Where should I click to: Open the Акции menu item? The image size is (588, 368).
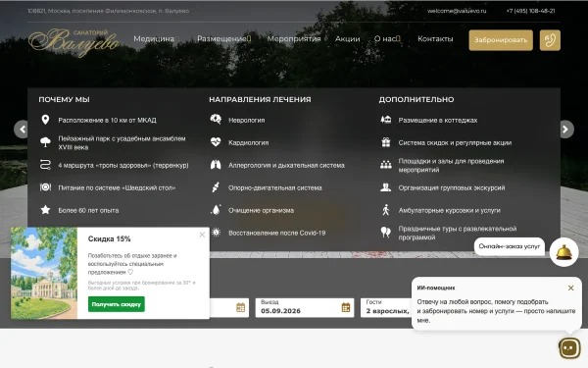pyautogui.click(x=348, y=38)
